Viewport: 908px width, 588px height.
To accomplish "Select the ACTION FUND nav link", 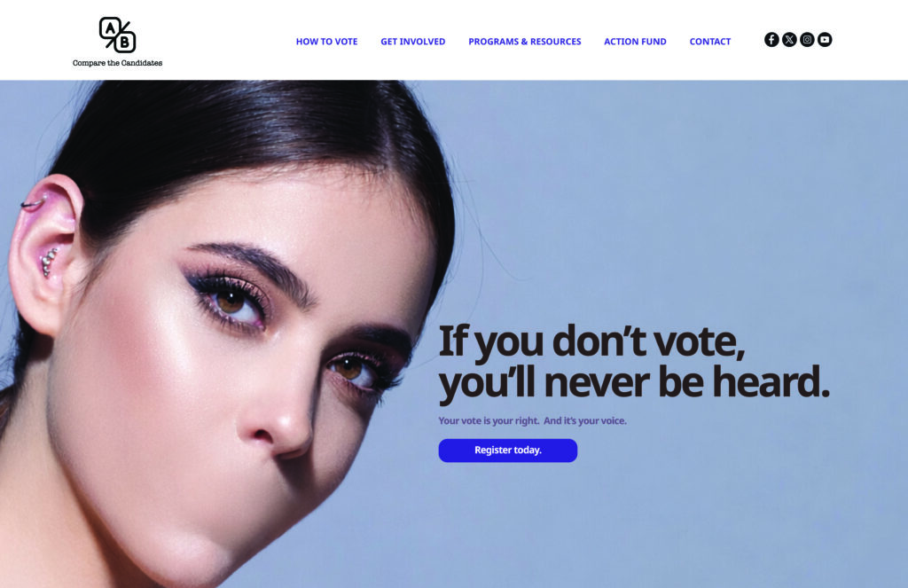I will [635, 42].
